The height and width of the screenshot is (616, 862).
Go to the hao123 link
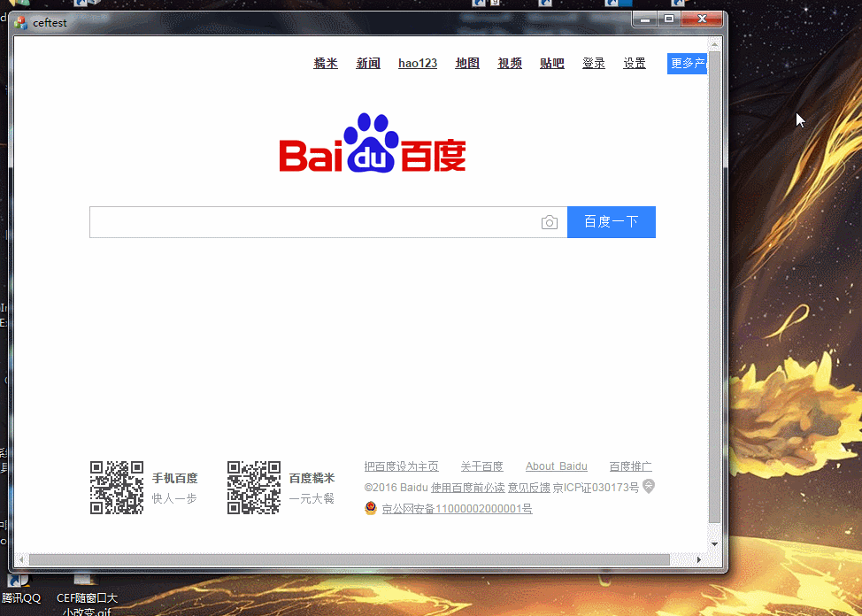pos(418,63)
